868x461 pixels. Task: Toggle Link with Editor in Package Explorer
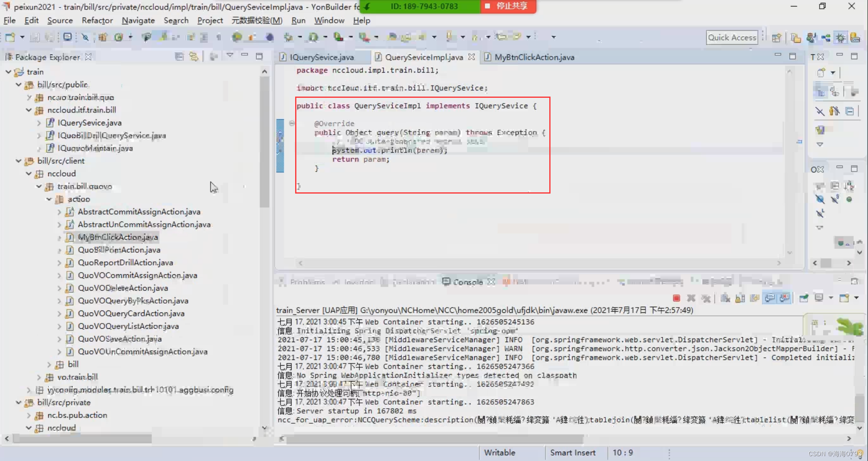coord(194,56)
